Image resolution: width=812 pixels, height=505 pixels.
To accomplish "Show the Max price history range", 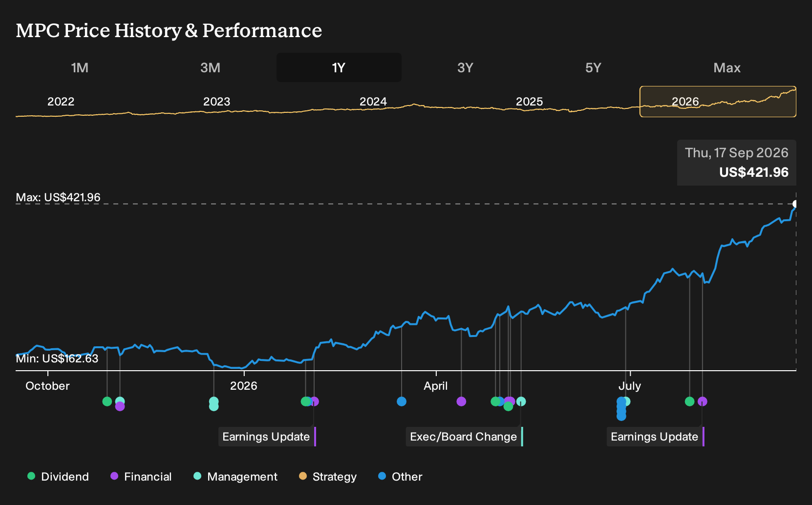I will (727, 67).
